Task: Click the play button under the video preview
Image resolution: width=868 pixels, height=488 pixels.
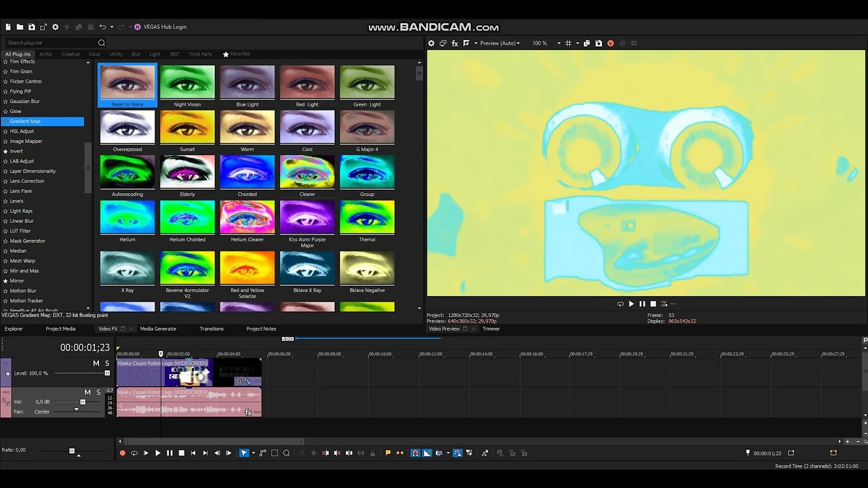Action: tap(631, 304)
